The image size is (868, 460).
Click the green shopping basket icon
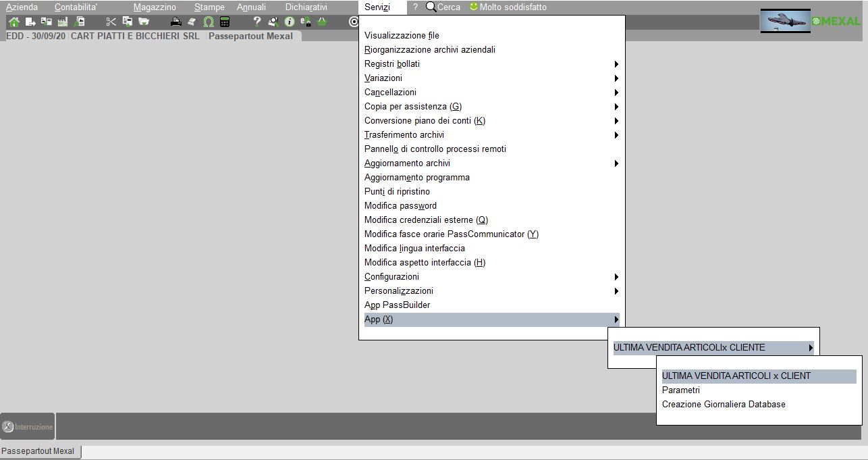[322, 22]
